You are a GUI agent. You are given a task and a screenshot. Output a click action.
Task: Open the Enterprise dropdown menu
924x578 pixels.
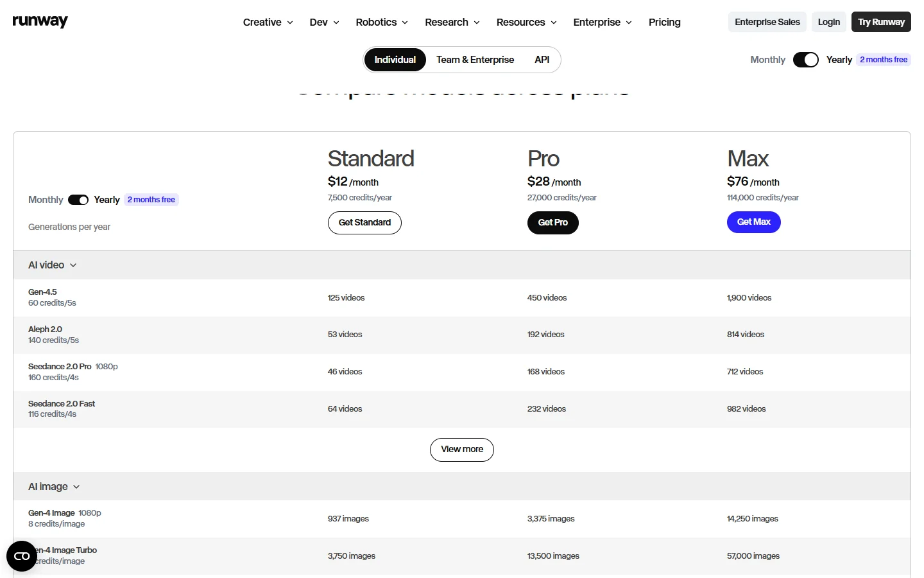coord(603,22)
